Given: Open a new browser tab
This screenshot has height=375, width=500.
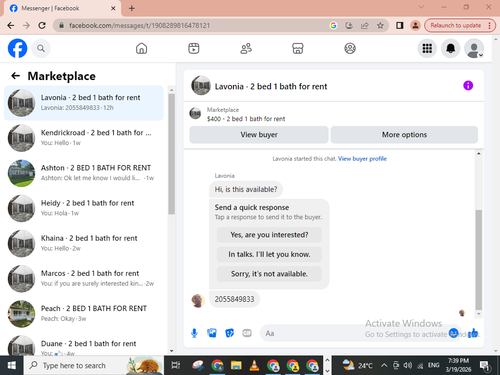Looking at the screenshot, I should tap(132, 8).
